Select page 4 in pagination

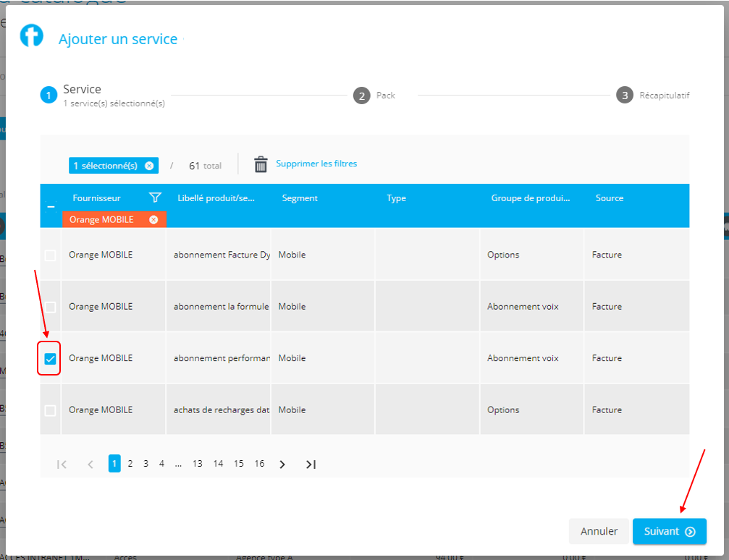161,463
